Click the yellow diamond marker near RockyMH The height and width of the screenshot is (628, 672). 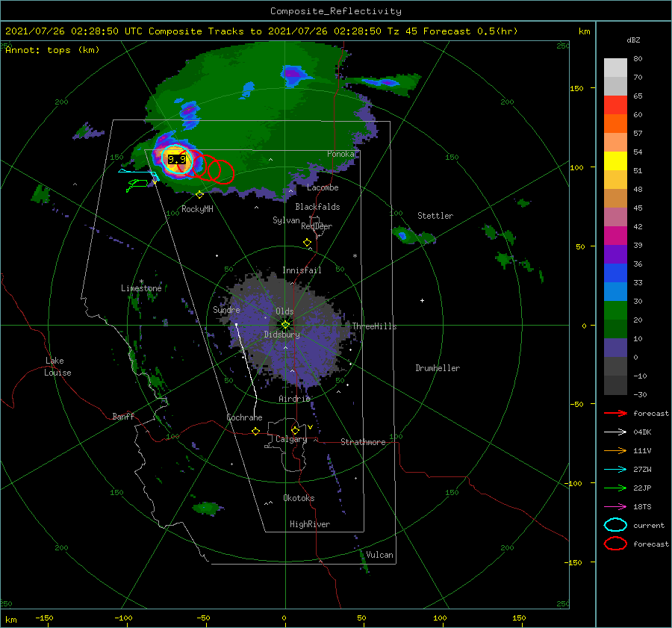click(199, 195)
